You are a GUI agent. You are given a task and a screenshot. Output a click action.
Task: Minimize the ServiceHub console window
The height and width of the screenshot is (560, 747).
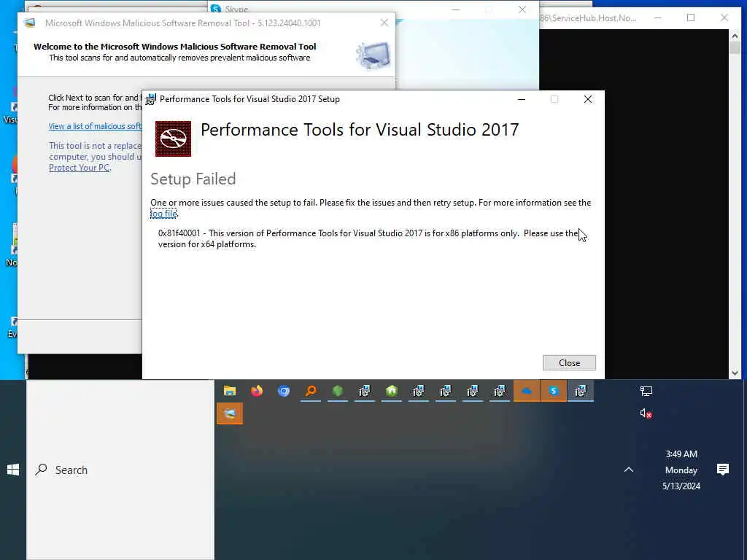tap(658, 18)
